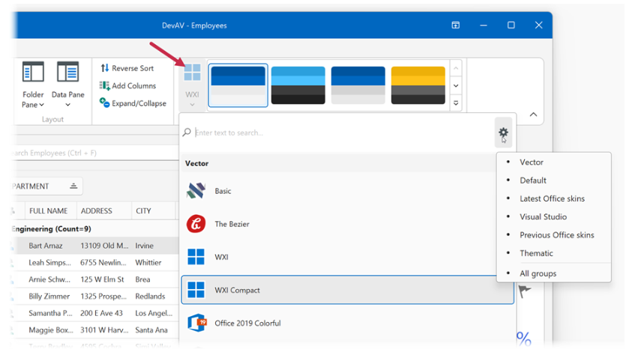Click the skin search text field
This screenshot has height=364, width=626.
[x=338, y=133]
